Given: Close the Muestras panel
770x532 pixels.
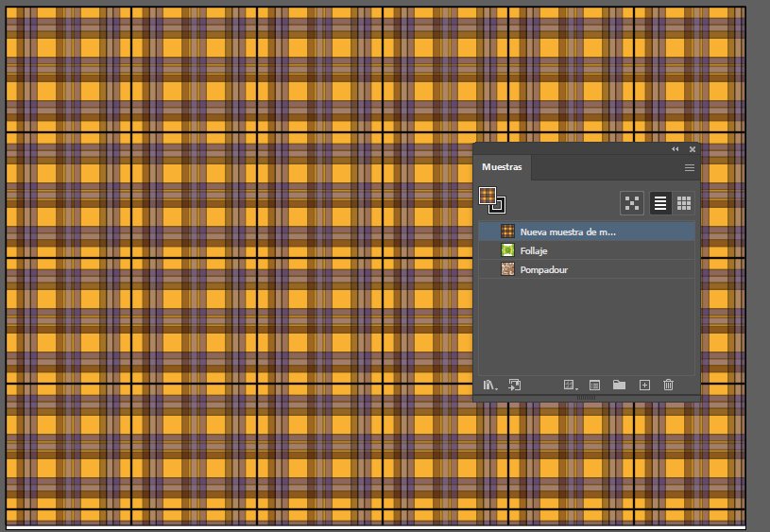Looking at the screenshot, I should pyautogui.click(x=693, y=149).
